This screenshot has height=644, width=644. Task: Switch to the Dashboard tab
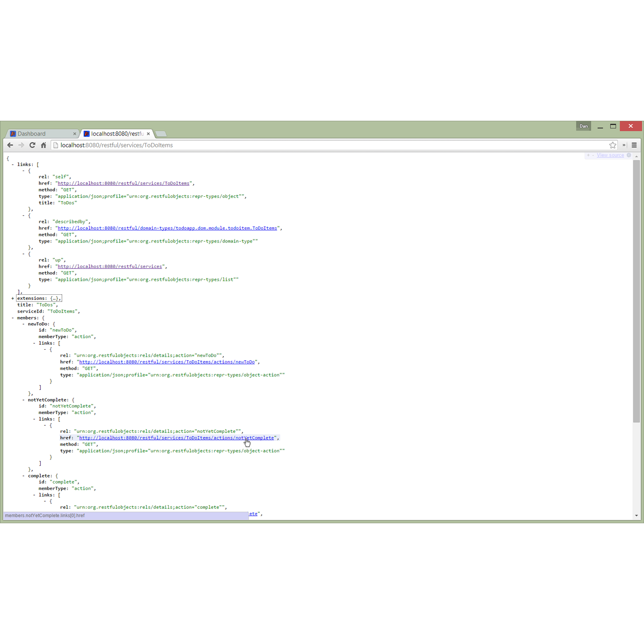tap(40, 134)
